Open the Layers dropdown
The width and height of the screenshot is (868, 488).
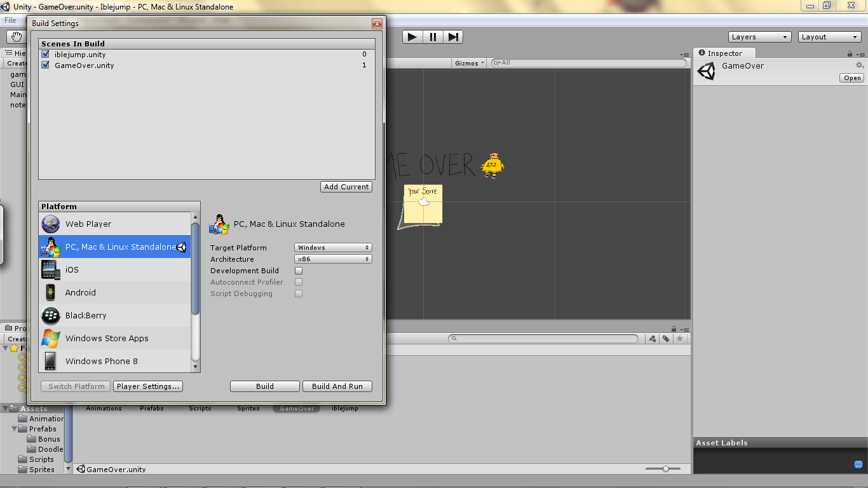coord(760,37)
